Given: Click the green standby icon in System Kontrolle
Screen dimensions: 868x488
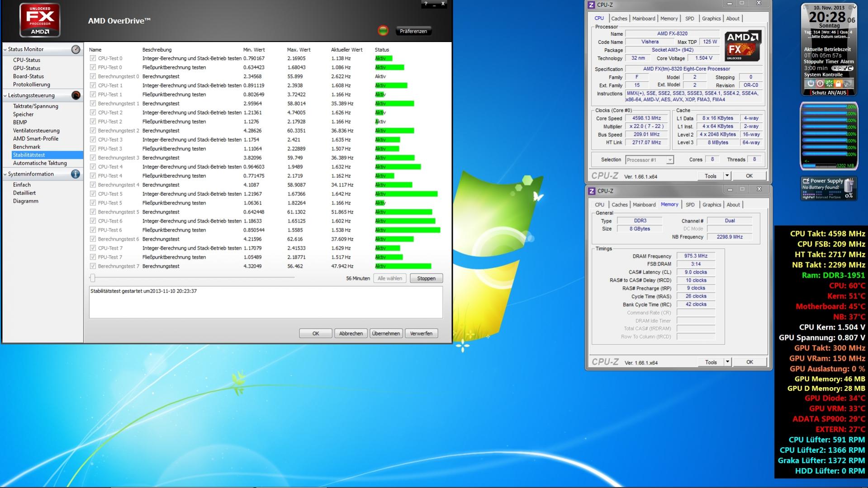Looking at the screenshot, I should point(829,84).
